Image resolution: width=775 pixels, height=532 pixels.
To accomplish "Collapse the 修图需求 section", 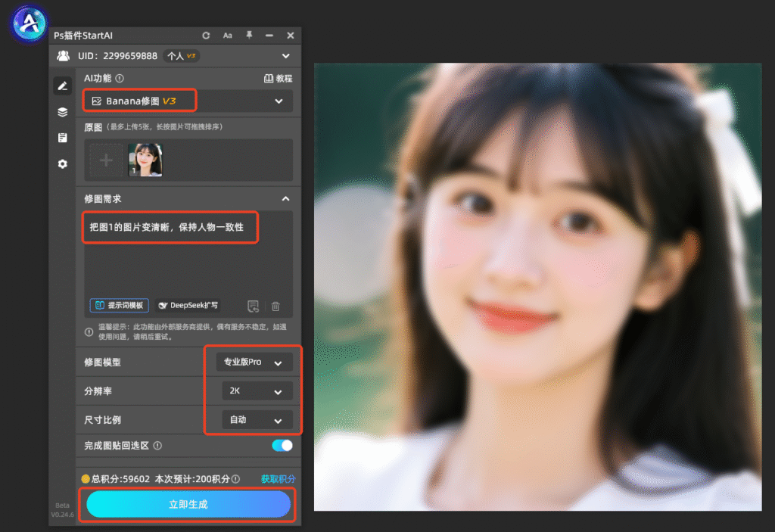I will 285,199.
